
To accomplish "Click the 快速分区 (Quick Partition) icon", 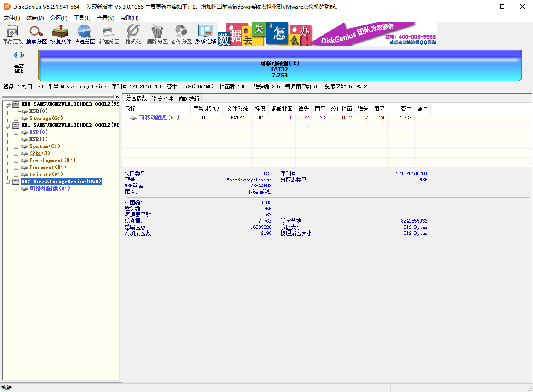I will click(85, 34).
